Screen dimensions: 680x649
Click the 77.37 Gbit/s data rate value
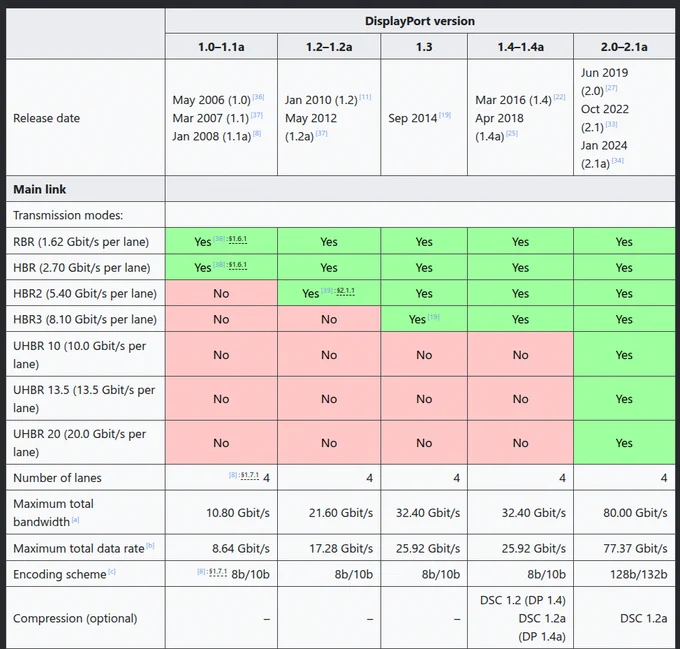point(635,548)
